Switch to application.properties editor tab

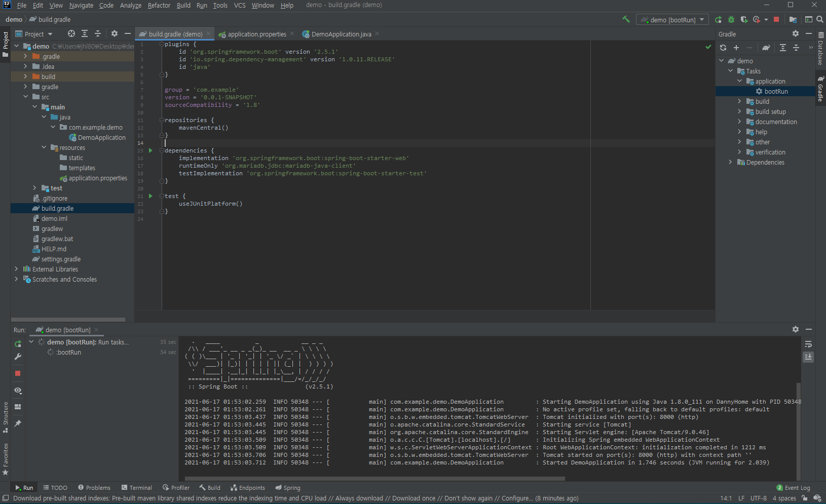tap(256, 34)
